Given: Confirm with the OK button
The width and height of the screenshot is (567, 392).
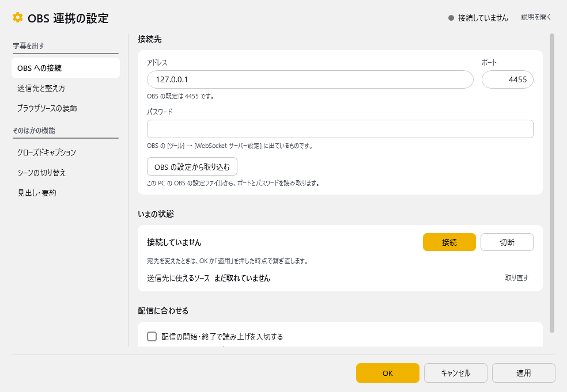Looking at the screenshot, I should [x=387, y=373].
